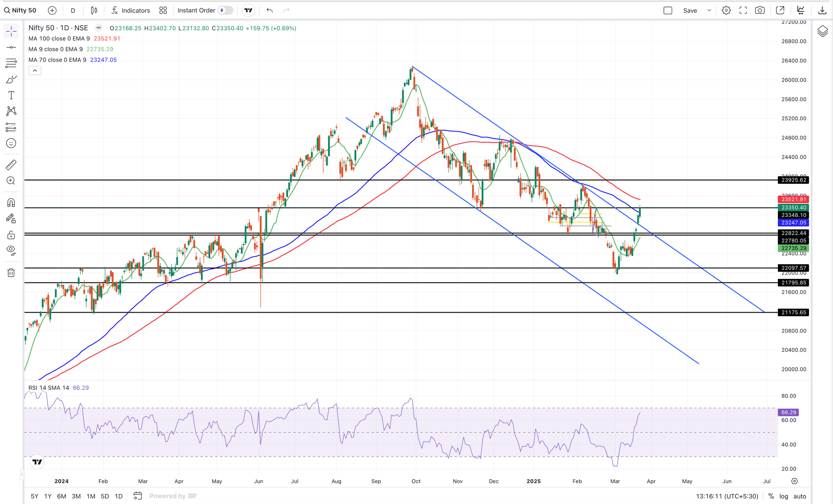Viewport: 833px width, 504px height.
Task: Select the brush drawing tool
Action: (x=11, y=79)
